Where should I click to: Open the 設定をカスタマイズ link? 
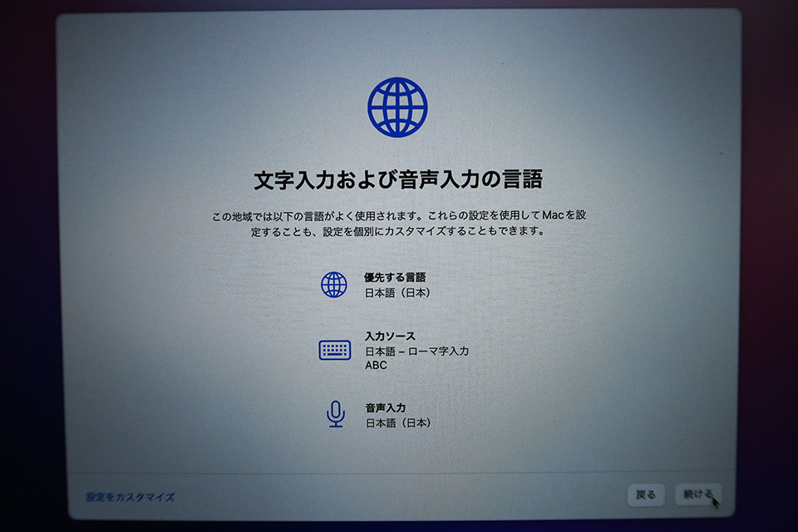pos(131,497)
